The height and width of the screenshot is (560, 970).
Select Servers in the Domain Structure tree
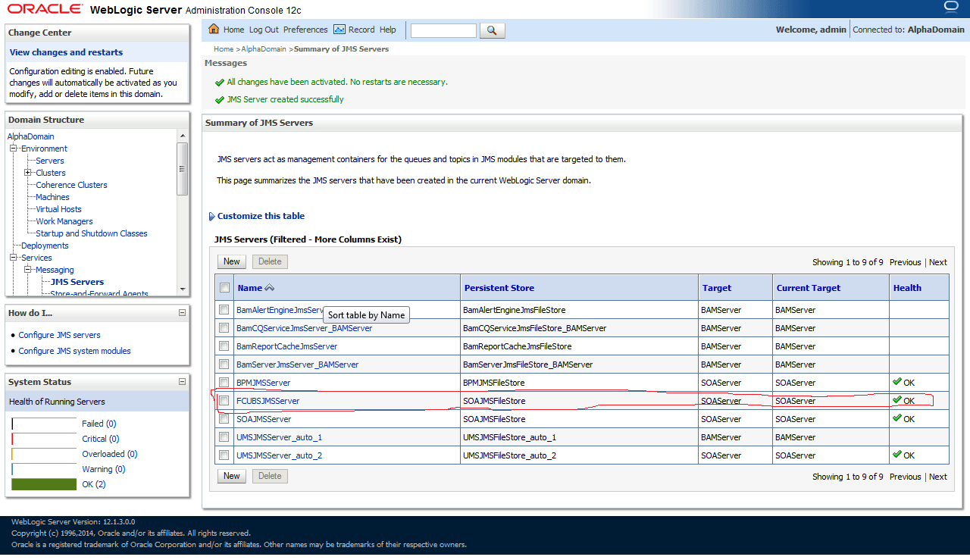click(x=50, y=161)
